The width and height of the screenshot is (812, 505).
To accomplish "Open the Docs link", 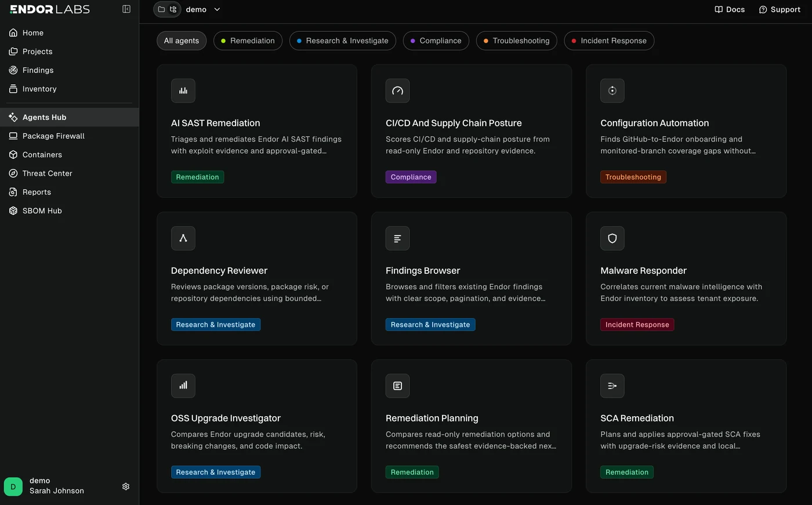I will [x=730, y=9].
